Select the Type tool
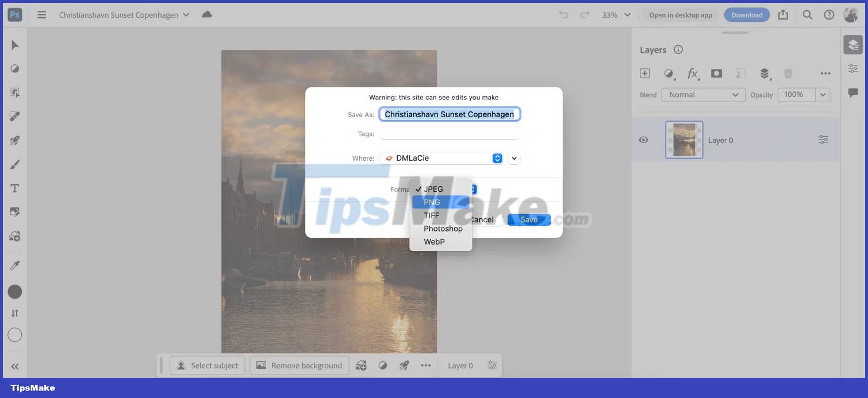This screenshot has width=868, height=398. coord(14,187)
